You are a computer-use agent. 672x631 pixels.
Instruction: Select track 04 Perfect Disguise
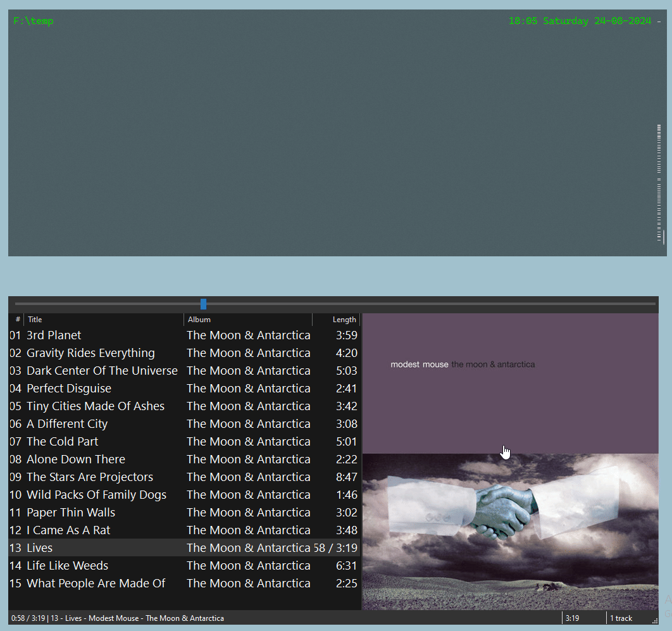pyautogui.click(x=184, y=389)
